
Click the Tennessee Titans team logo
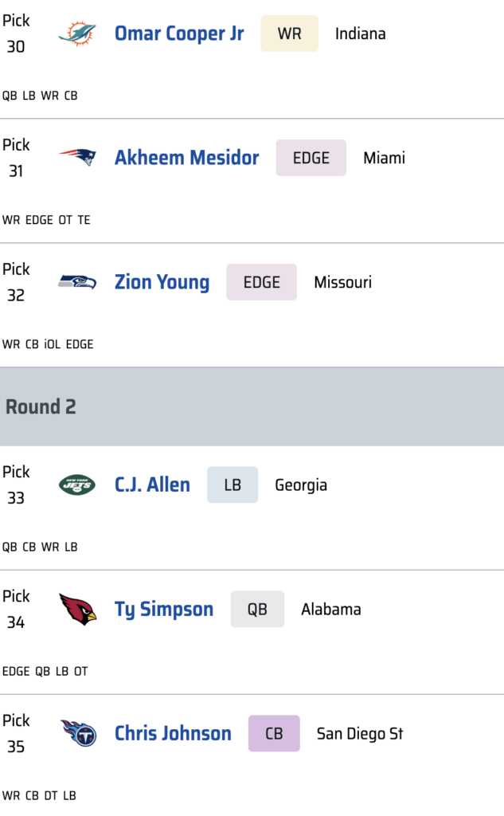coord(77,733)
